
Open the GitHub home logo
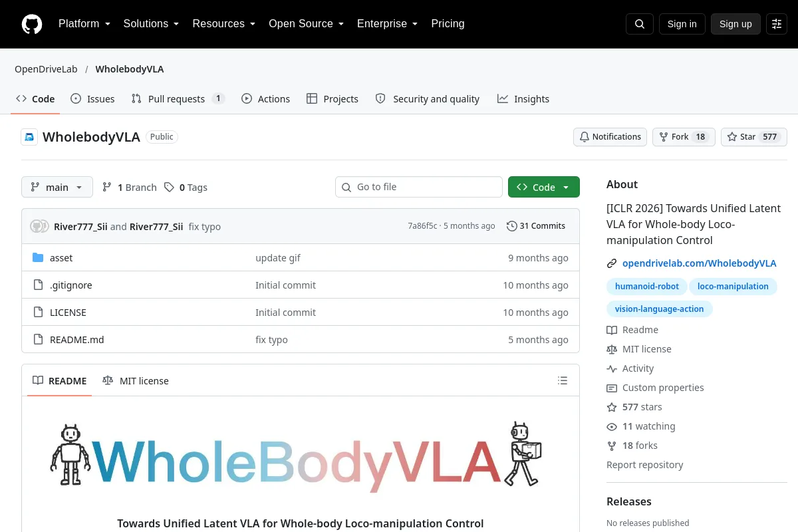32,24
